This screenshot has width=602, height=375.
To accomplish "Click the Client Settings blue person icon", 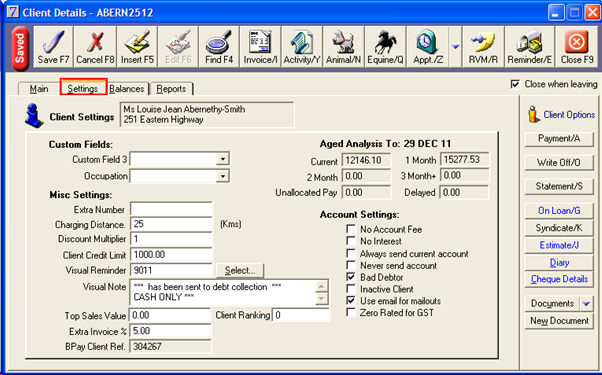I will [34, 116].
